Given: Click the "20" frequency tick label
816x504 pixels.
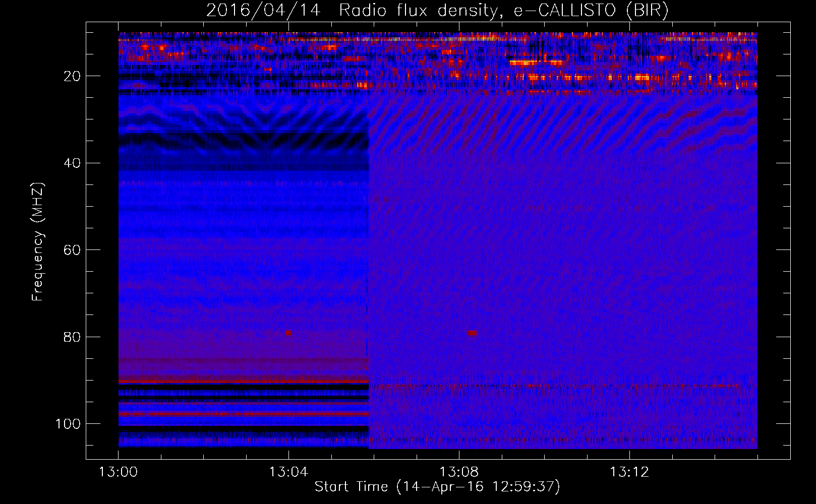Looking at the screenshot, I should 73,76.
